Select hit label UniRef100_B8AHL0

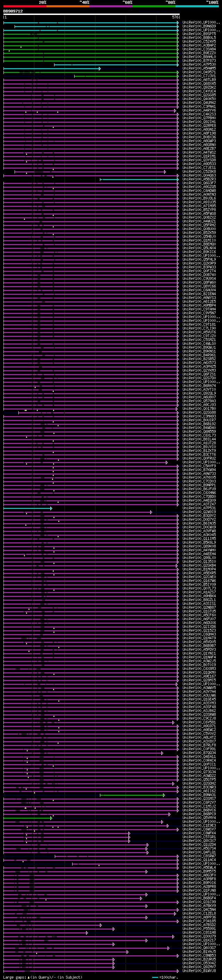pos(199,57)
